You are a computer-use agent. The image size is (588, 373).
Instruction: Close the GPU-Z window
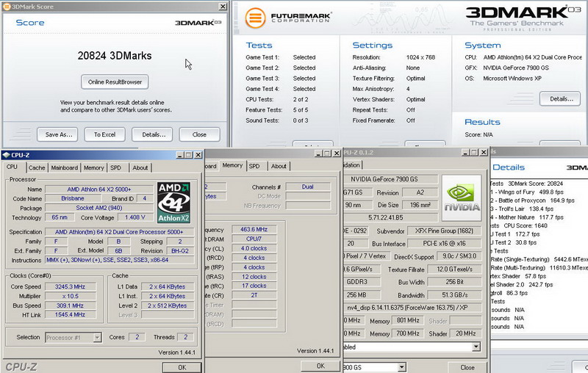pos(484,152)
